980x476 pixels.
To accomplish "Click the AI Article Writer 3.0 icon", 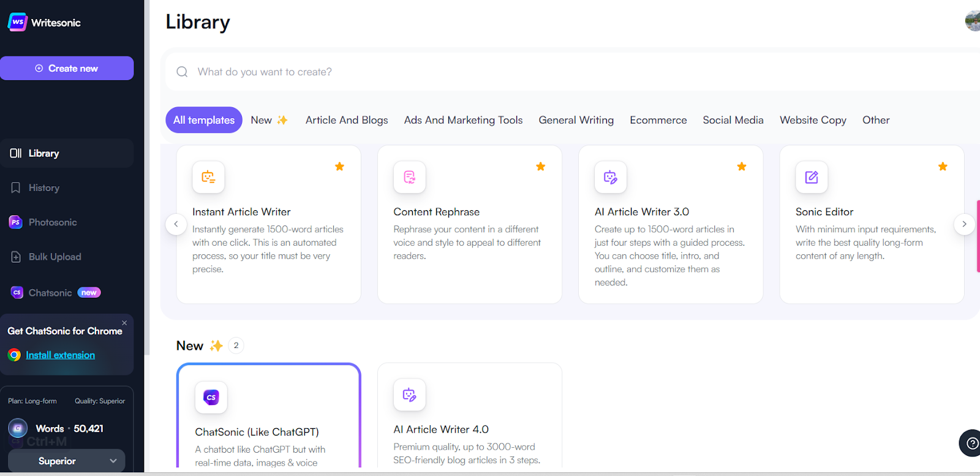I will coord(610,177).
